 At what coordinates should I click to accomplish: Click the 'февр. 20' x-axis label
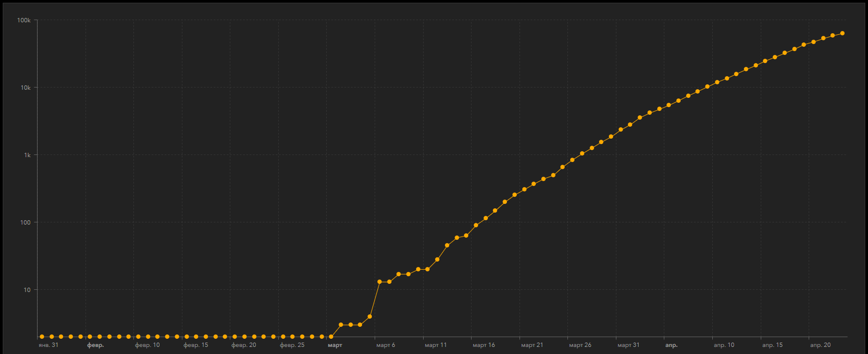click(x=244, y=345)
